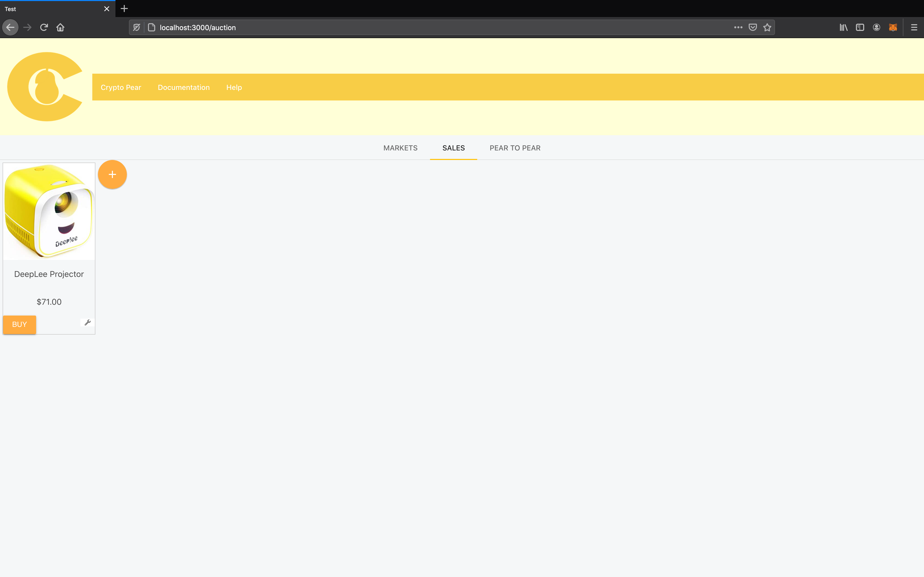Click the BUY button
Screen dimensions: 924x577
coord(20,324)
